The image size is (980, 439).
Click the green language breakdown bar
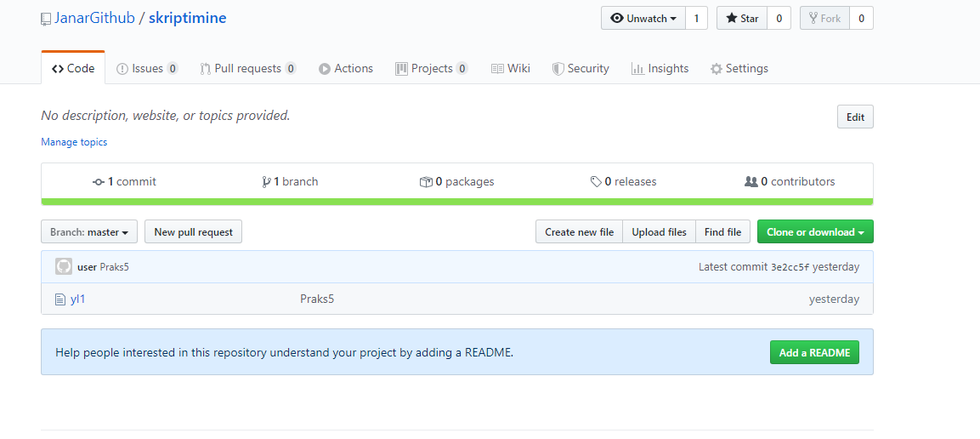point(457,202)
